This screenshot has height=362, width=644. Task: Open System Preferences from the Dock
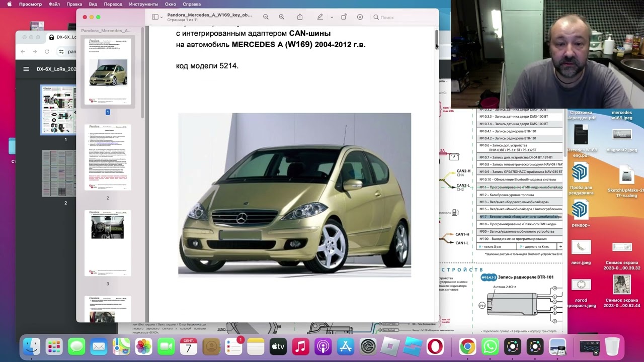click(368, 346)
